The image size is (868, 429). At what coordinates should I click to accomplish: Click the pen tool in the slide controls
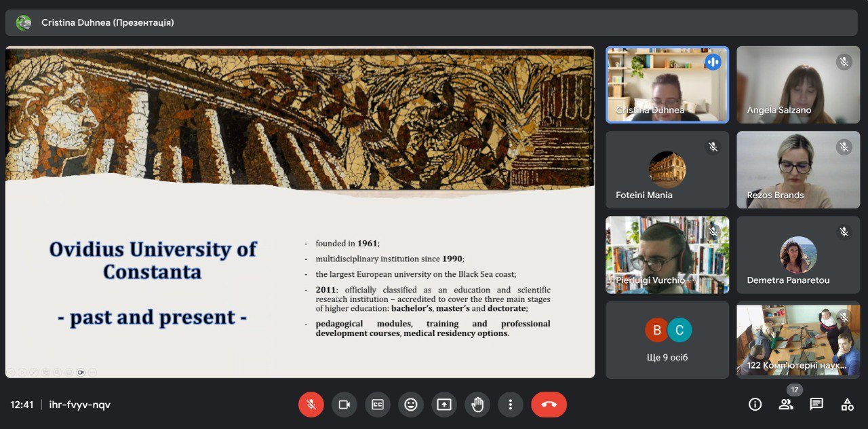pos(33,372)
